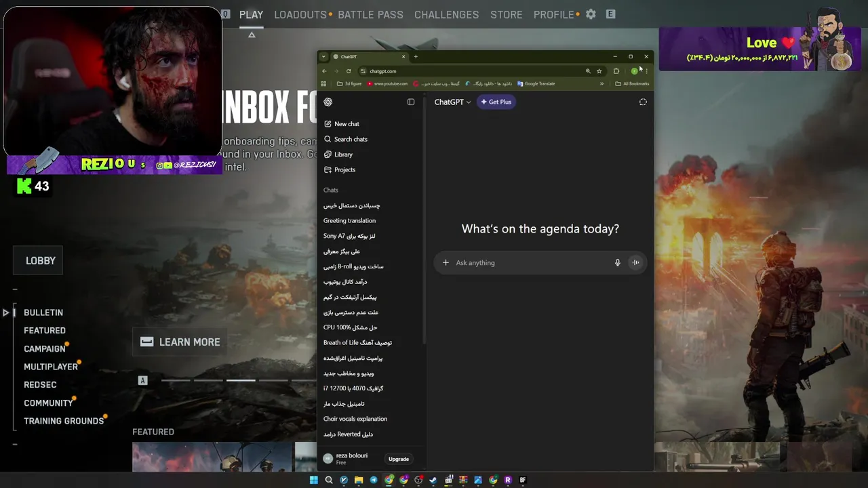This screenshot has height=488, width=868.
Task: Select TRAINING GROUNDS in the game menu
Action: click(64, 421)
